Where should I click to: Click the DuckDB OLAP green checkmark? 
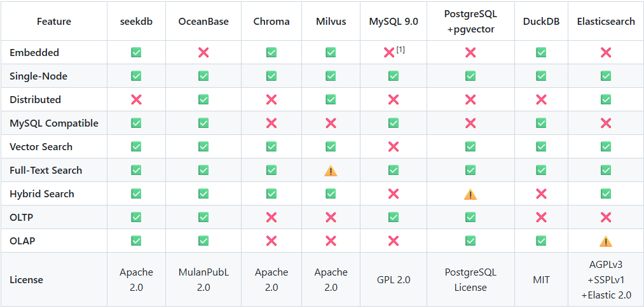pos(541,241)
